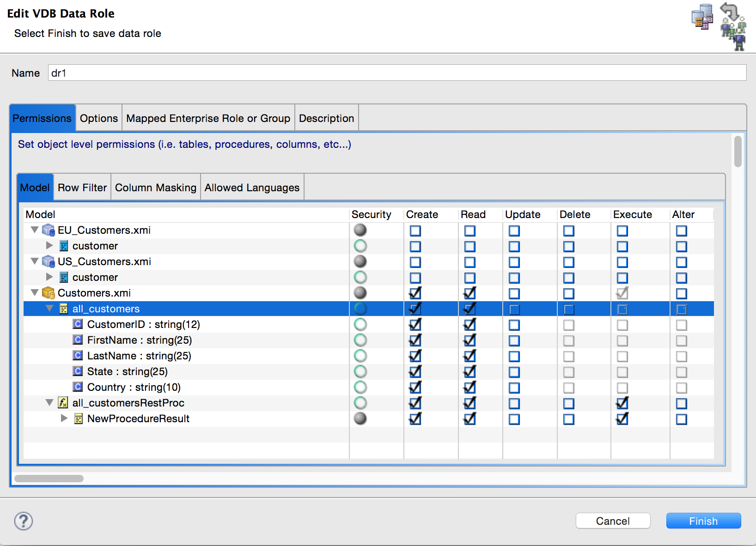The width and height of the screenshot is (756, 546).
Task: Click the model icon beside EU_Customers.xmi
Action: point(48,230)
